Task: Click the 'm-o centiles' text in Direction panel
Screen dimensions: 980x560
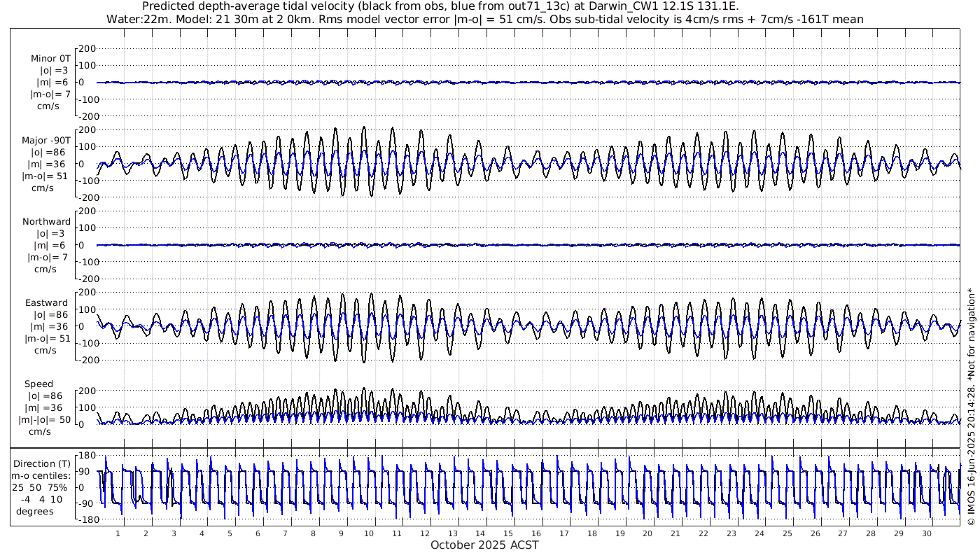Action: 40,477
